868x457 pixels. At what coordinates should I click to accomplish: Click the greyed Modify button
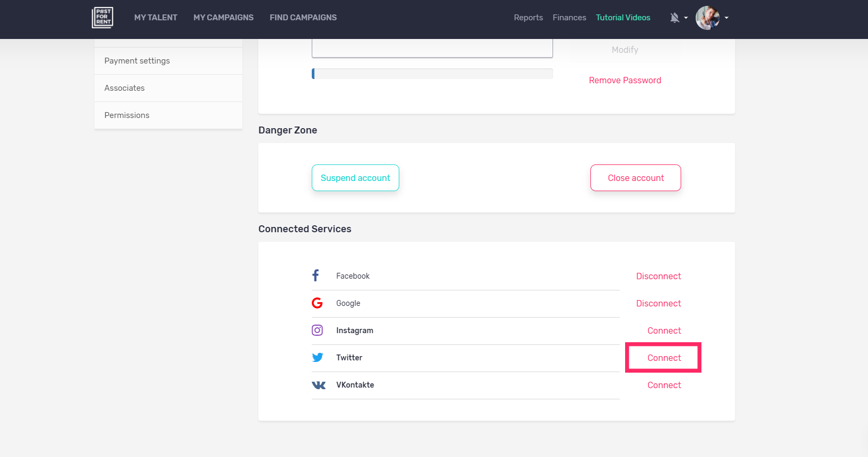pyautogui.click(x=625, y=50)
